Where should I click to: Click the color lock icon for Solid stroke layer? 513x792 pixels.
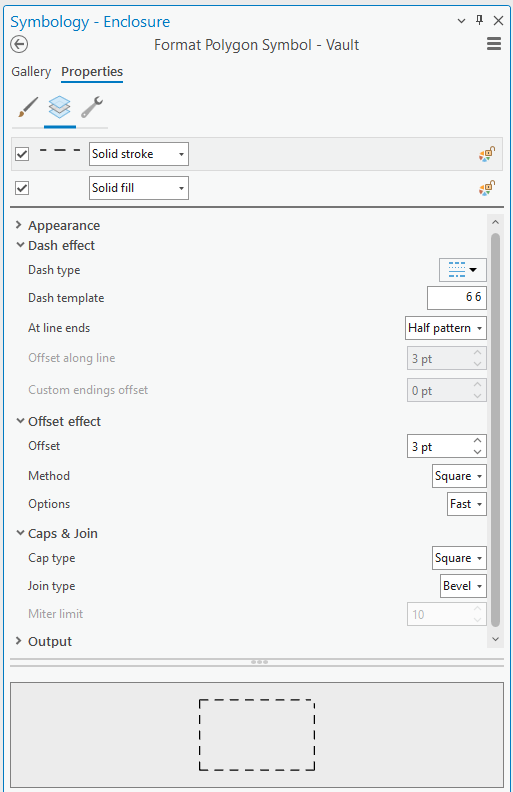pyautogui.click(x=487, y=154)
